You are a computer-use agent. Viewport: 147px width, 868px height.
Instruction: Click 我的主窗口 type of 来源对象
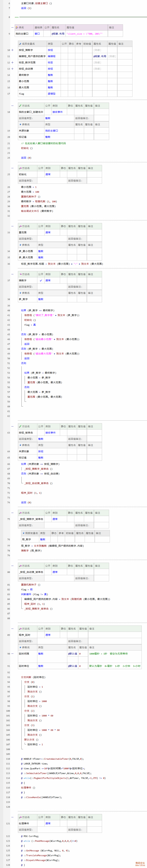point(52,131)
